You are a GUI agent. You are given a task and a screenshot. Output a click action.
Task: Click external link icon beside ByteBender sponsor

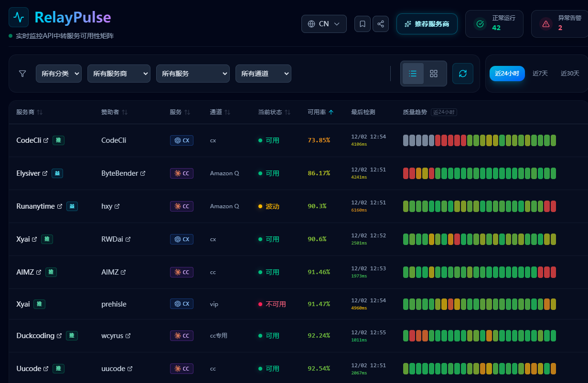142,173
